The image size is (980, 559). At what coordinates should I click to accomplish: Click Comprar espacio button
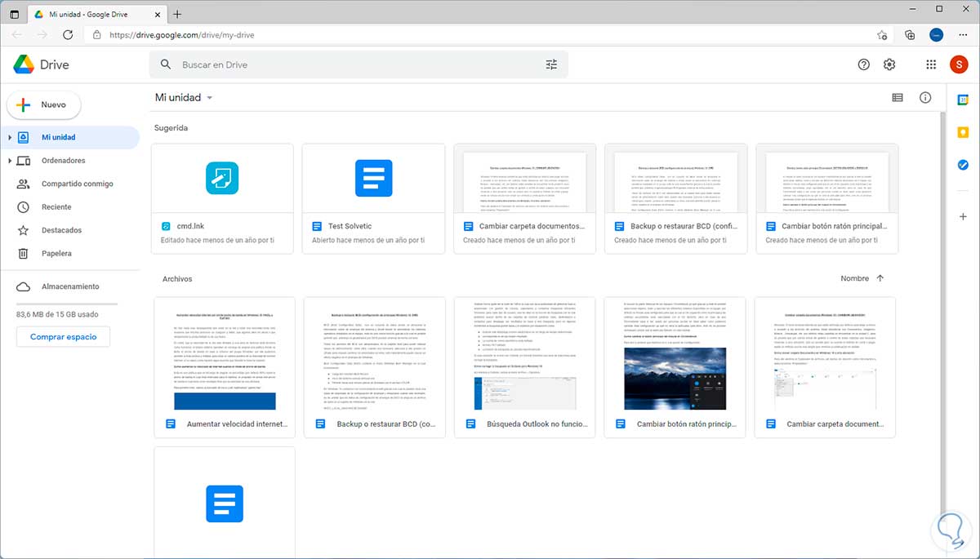click(63, 336)
